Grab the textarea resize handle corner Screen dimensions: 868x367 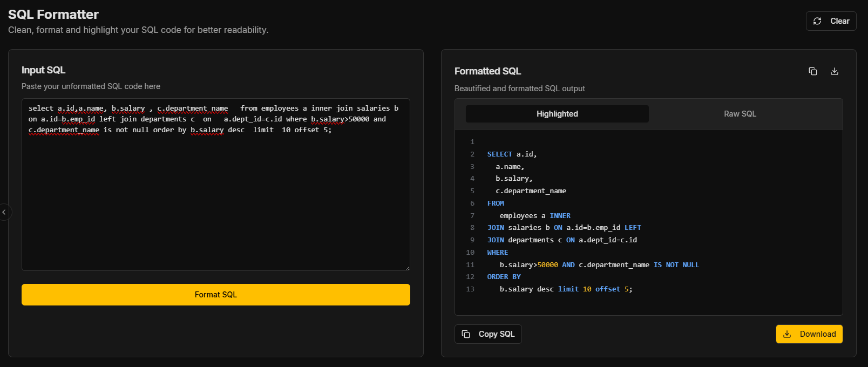[407, 268]
